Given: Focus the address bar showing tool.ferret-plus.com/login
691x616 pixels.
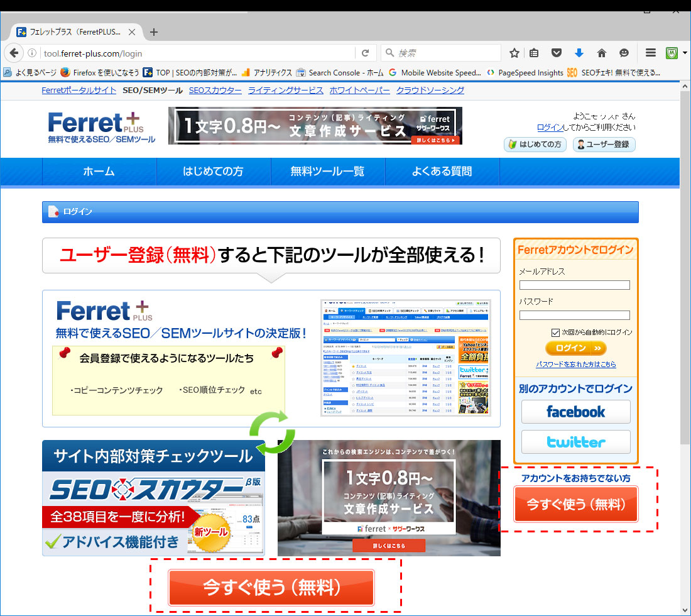Looking at the screenshot, I should tap(199, 53).
